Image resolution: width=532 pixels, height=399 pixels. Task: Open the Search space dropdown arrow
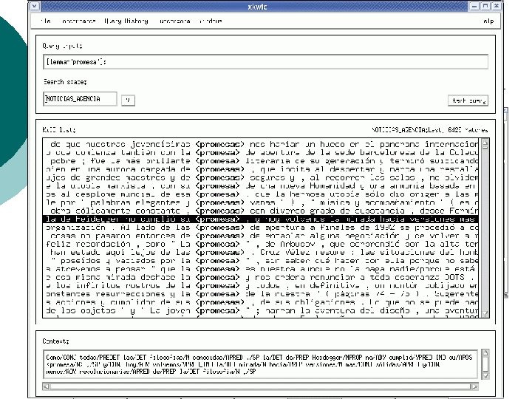click(128, 100)
